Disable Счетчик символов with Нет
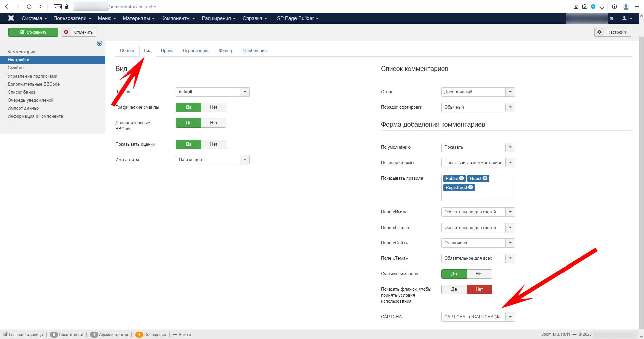This screenshot has width=644, height=339. tap(479, 274)
